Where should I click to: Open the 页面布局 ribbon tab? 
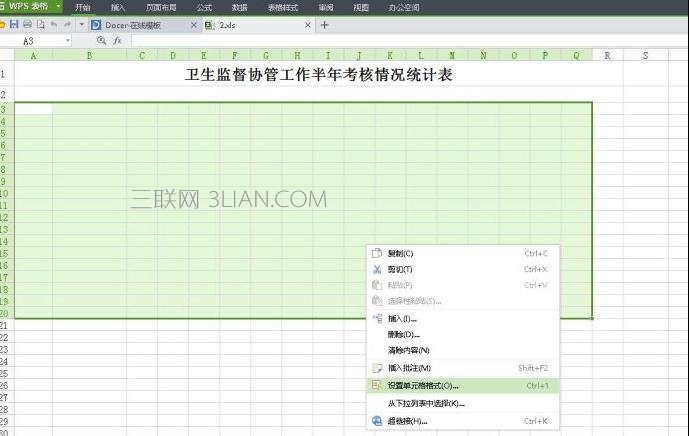click(161, 7)
